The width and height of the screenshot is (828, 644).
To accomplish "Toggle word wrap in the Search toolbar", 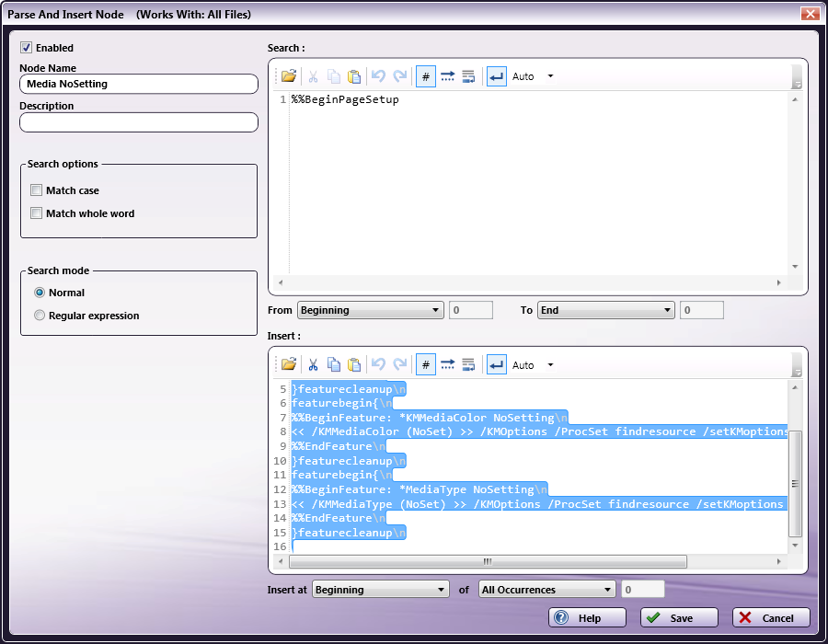I will (468, 76).
